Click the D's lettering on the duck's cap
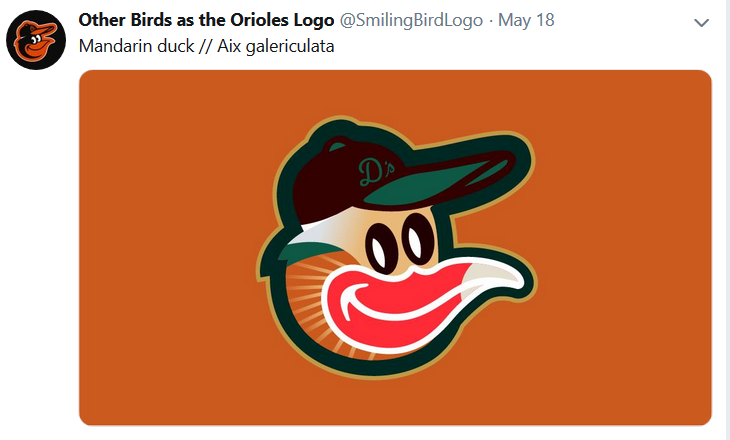The width and height of the screenshot is (730, 440). (376, 171)
